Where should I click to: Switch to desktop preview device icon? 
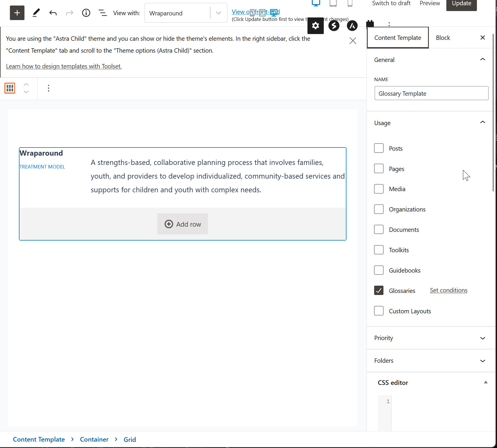[x=316, y=3]
